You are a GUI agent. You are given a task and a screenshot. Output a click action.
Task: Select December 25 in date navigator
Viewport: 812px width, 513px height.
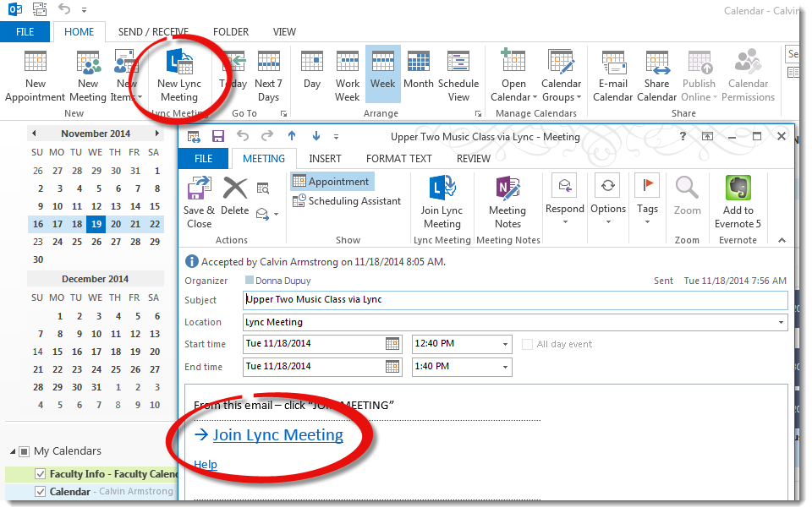[116, 369]
